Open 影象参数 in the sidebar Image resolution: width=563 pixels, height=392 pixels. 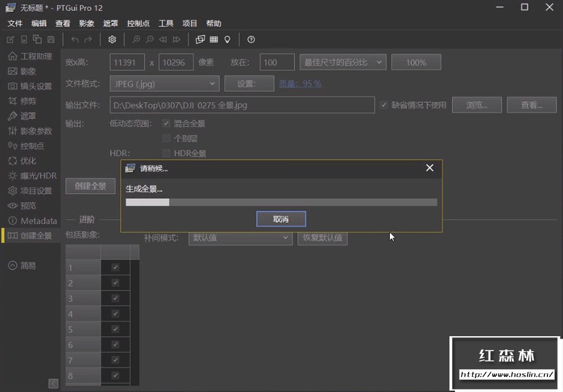click(31, 131)
